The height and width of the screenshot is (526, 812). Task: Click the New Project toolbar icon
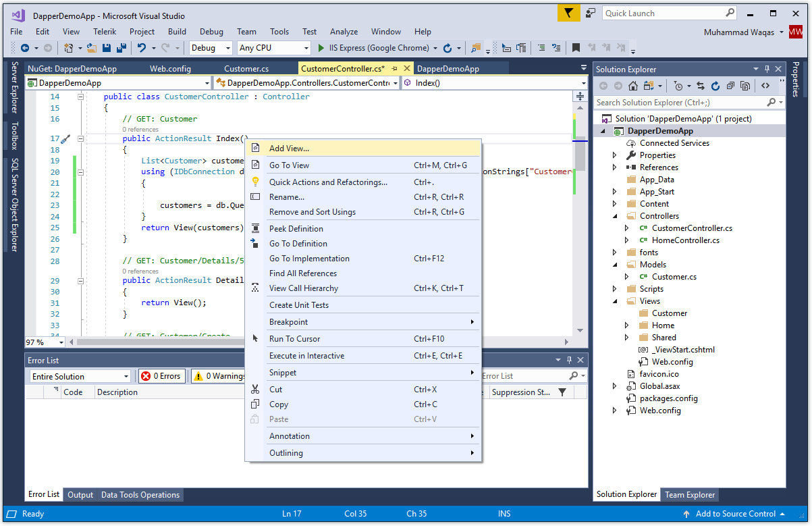pyautogui.click(x=68, y=48)
